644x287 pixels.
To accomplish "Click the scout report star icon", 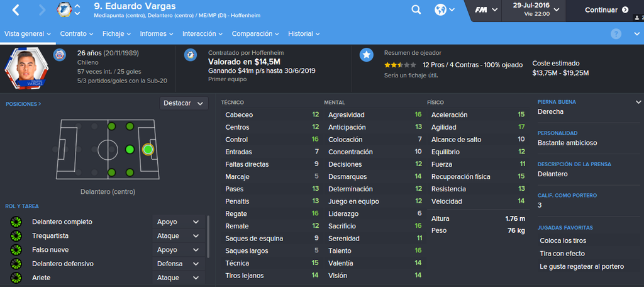I will coord(367,54).
